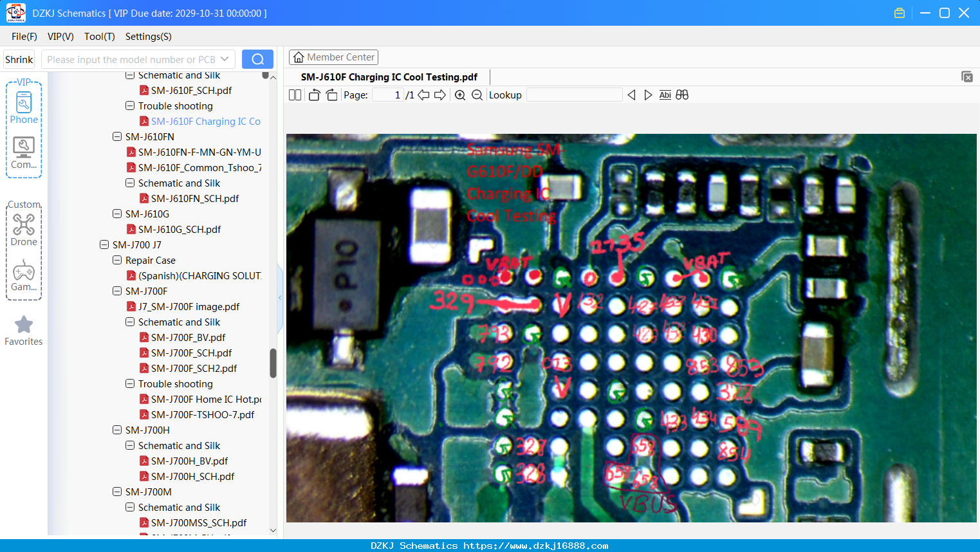Open the Favorites star panel
Viewport: 980px width, 552px height.
24,331
